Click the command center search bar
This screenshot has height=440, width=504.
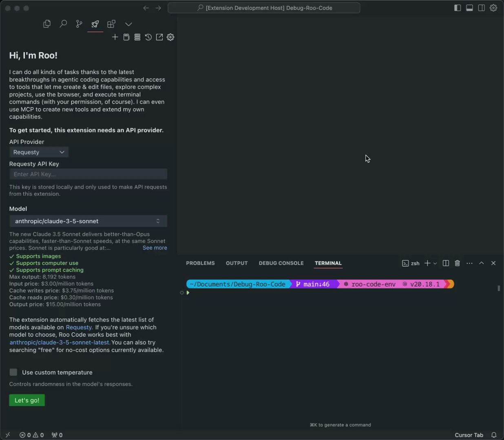(x=264, y=8)
